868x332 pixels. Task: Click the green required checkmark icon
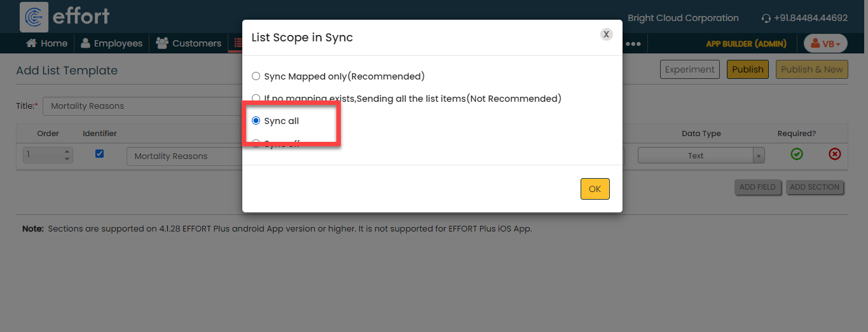(x=796, y=154)
